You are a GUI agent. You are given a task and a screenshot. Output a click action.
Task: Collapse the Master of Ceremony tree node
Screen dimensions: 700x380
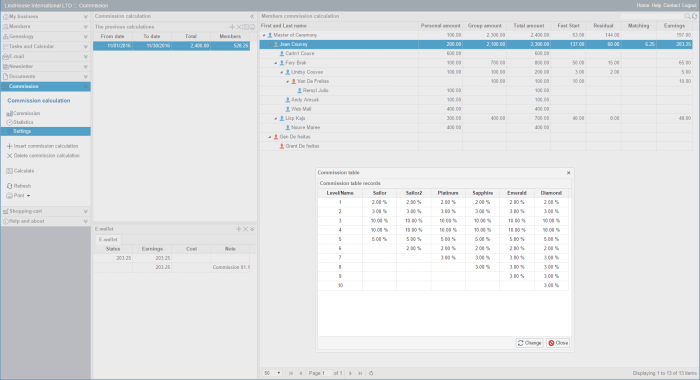click(x=264, y=35)
